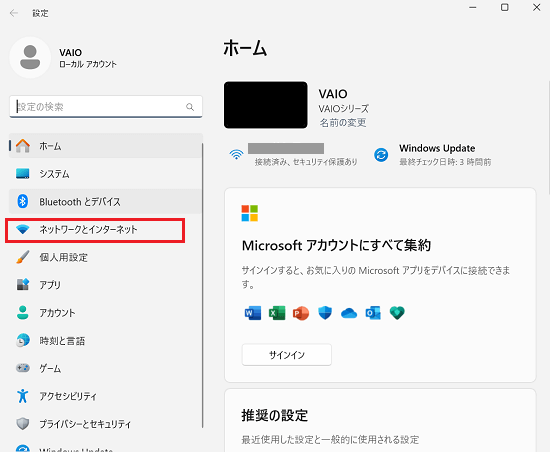
Task: Click the 名前の変更 link
Action: [x=343, y=122]
